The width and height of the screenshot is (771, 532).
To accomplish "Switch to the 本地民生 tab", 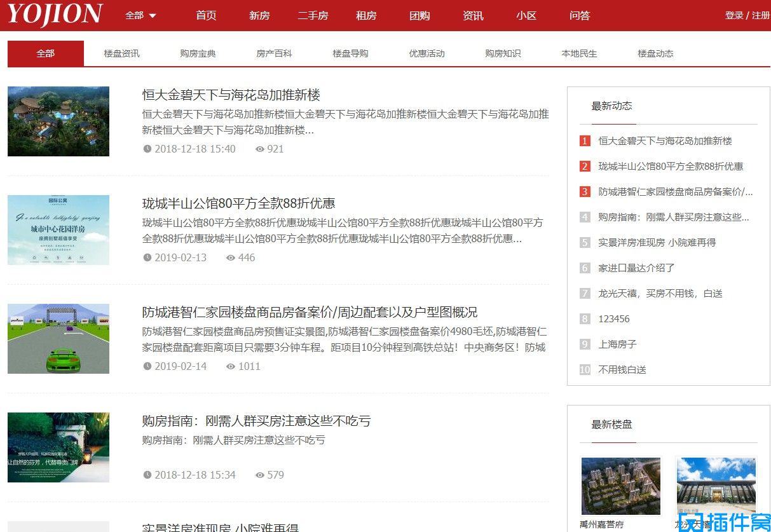I will [x=580, y=53].
